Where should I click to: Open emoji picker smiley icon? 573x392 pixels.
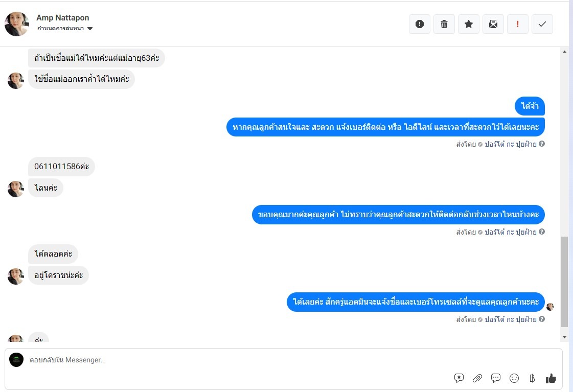tap(514, 378)
